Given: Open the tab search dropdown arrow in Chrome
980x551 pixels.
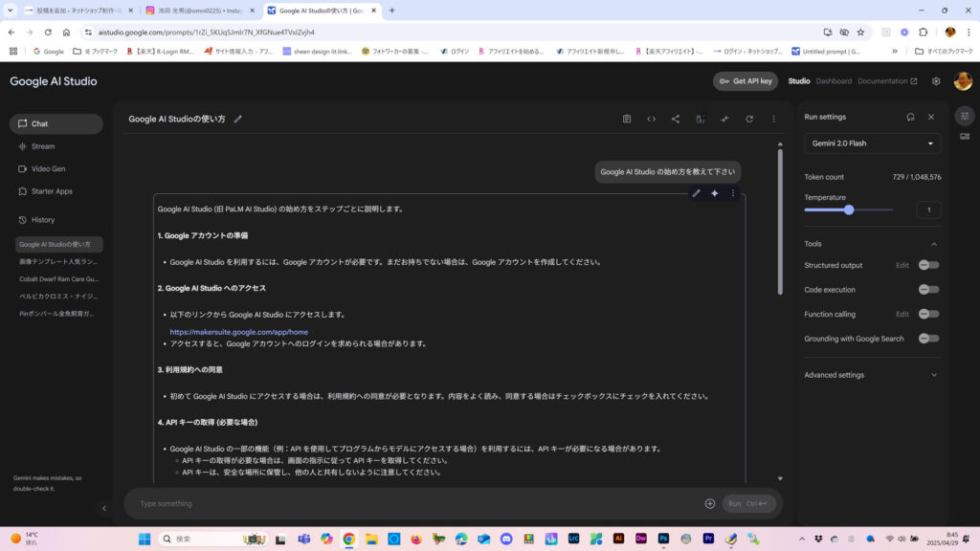Looking at the screenshot, I should pos(10,10).
